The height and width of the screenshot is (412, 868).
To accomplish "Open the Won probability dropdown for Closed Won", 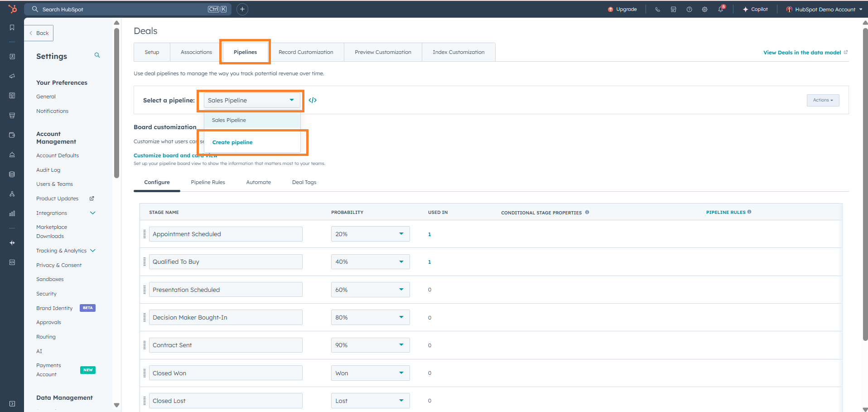I will coord(370,373).
